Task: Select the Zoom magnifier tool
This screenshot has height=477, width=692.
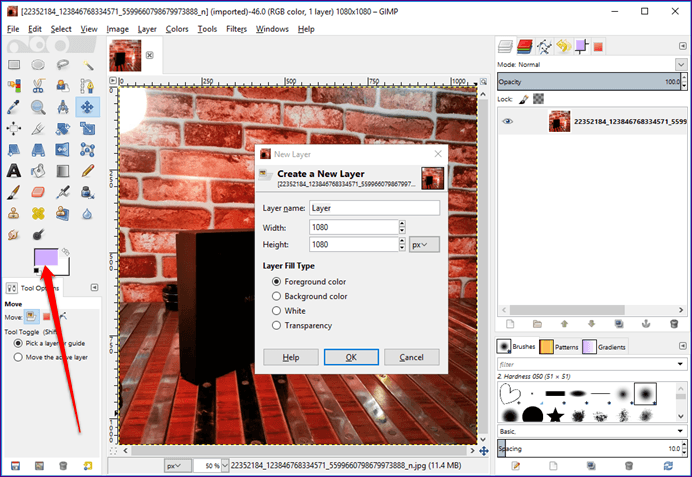Action: click(x=38, y=107)
